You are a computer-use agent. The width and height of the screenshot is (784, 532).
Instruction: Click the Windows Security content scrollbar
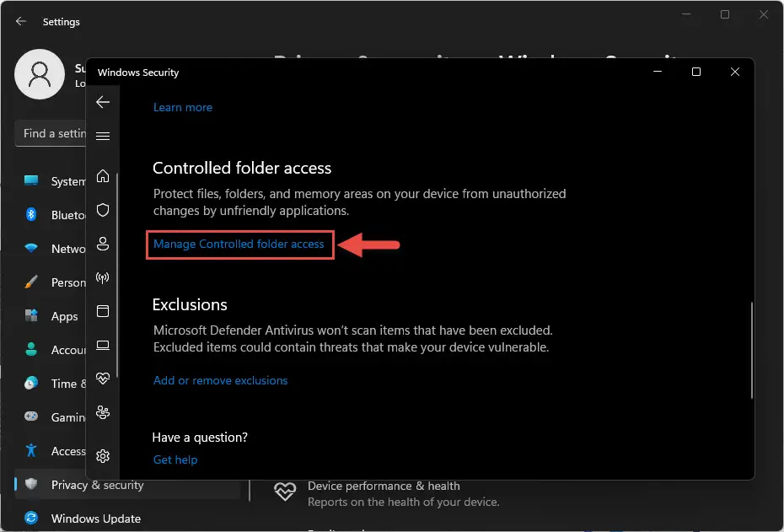tap(751, 350)
